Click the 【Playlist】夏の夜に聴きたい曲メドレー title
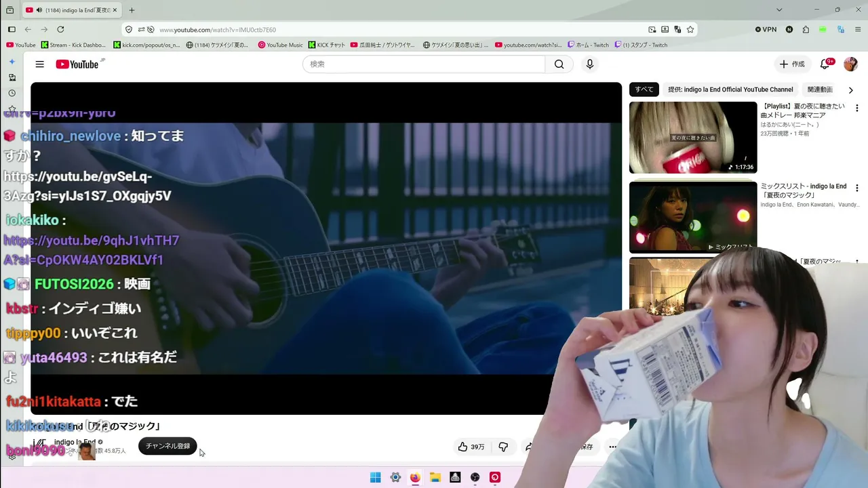The width and height of the screenshot is (868, 488). [x=802, y=111]
